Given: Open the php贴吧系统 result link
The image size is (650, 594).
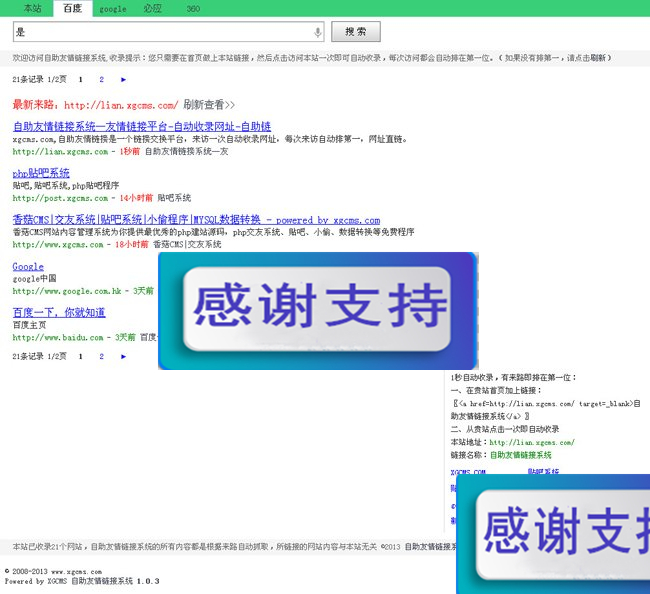Looking at the screenshot, I should [41, 173].
